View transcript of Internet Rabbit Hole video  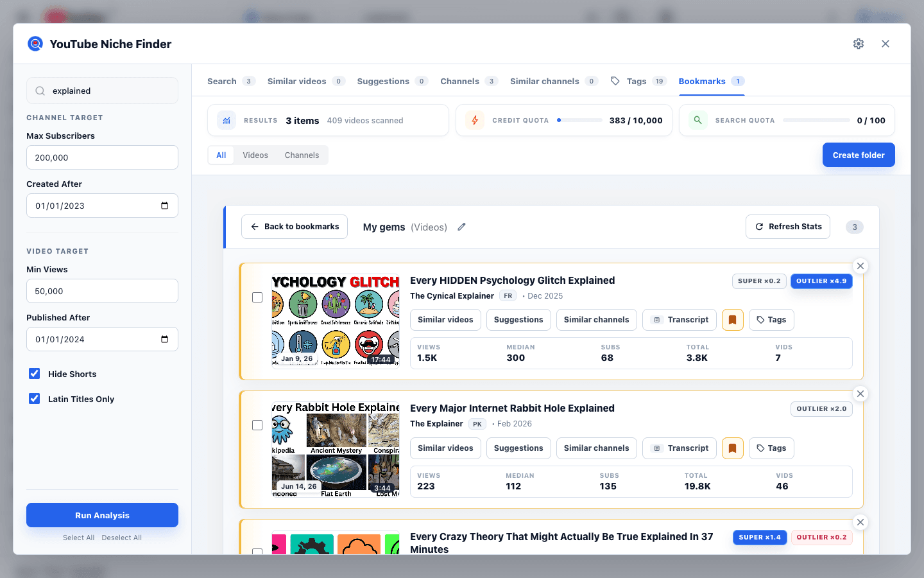pos(680,448)
